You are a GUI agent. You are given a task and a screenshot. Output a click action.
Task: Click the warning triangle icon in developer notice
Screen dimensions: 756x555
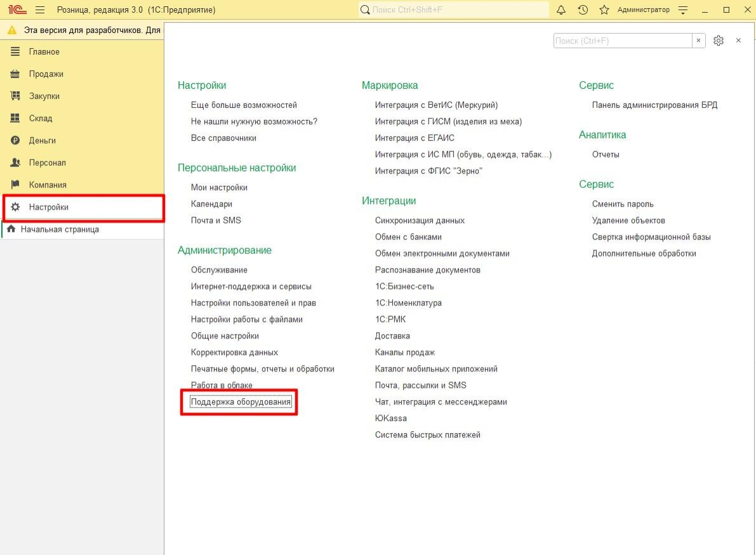point(12,30)
